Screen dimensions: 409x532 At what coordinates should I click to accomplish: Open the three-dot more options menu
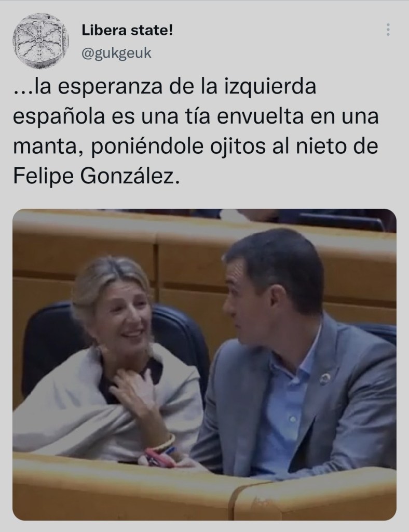click(388, 30)
